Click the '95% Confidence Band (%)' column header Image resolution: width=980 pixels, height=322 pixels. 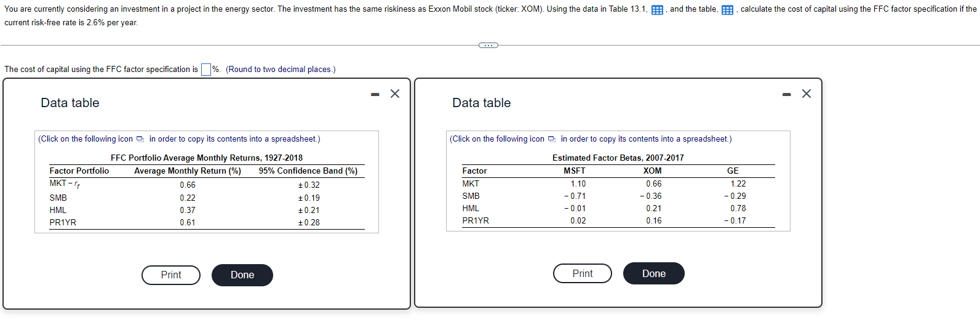click(x=308, y=171)
